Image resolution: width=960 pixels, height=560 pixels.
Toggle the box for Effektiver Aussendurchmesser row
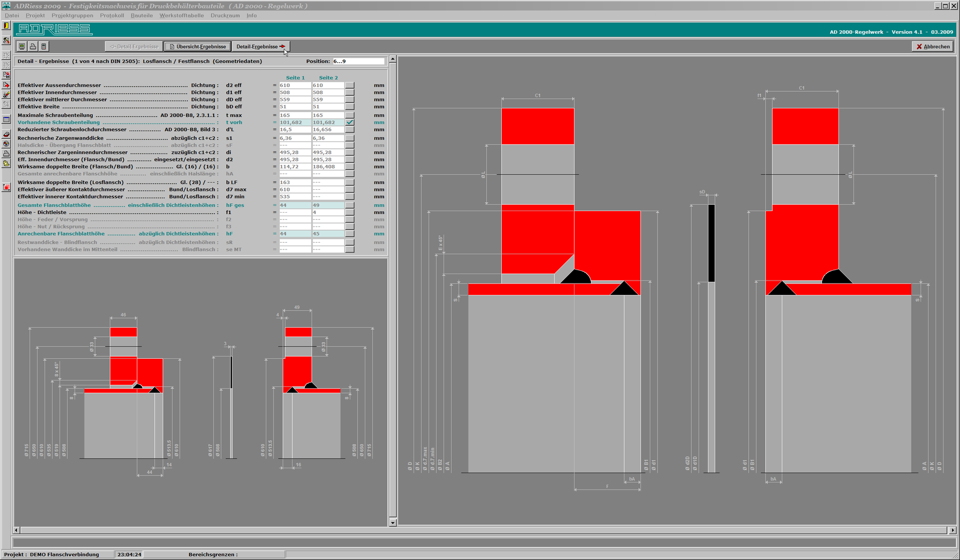click(350, 85)
